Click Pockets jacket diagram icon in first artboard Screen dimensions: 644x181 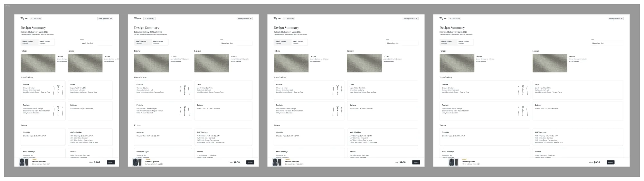coord(59,111)
